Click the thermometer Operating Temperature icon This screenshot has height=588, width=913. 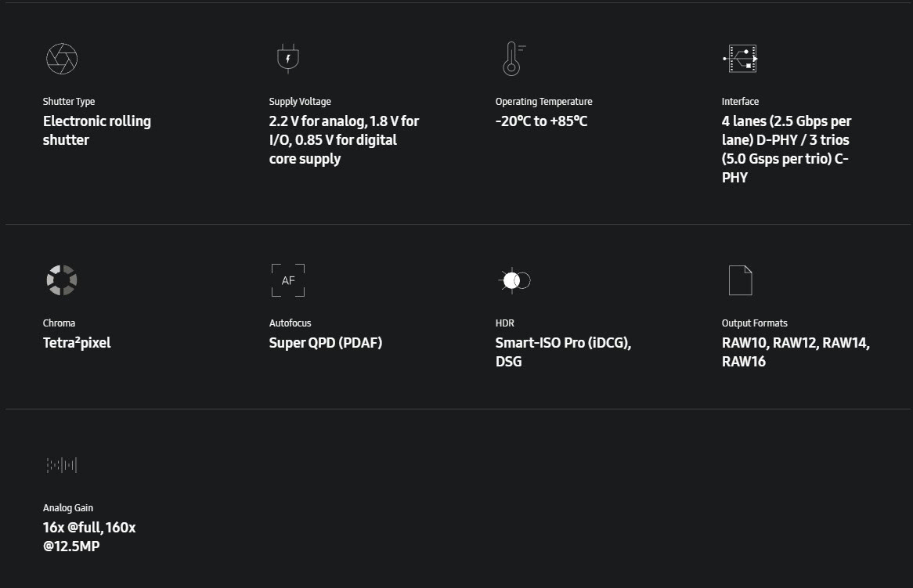513,59
